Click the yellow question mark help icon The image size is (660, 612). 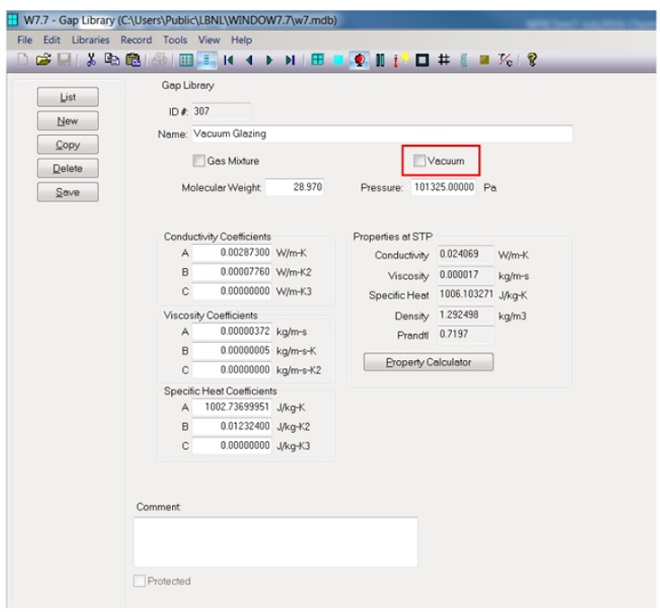532,59
